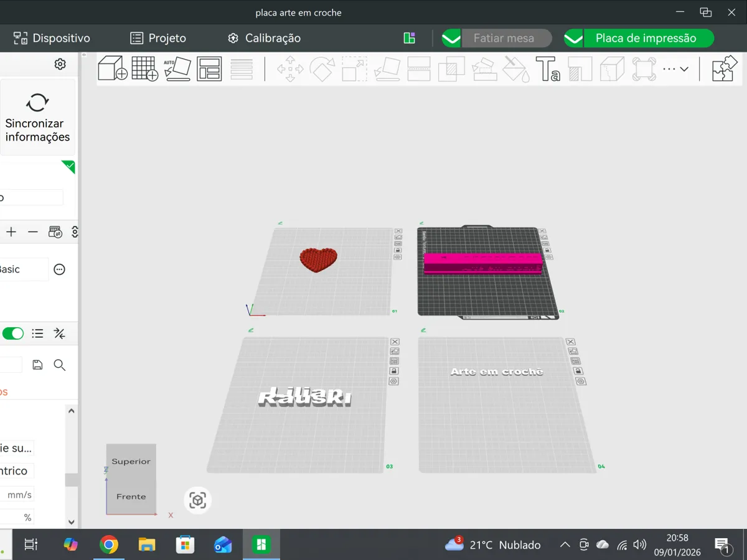Select the Color Painting tool
Viewport: 747px width, 560px height.
516,68
